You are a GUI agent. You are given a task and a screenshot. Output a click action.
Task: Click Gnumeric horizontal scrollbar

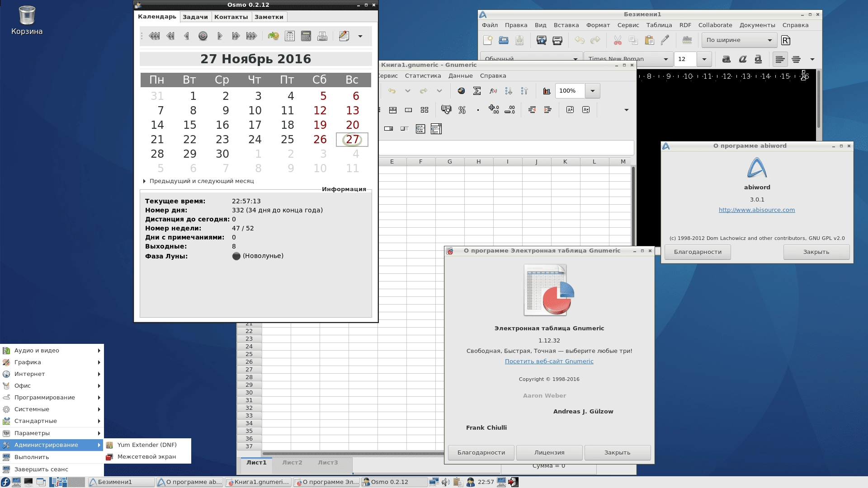point(353,454)
